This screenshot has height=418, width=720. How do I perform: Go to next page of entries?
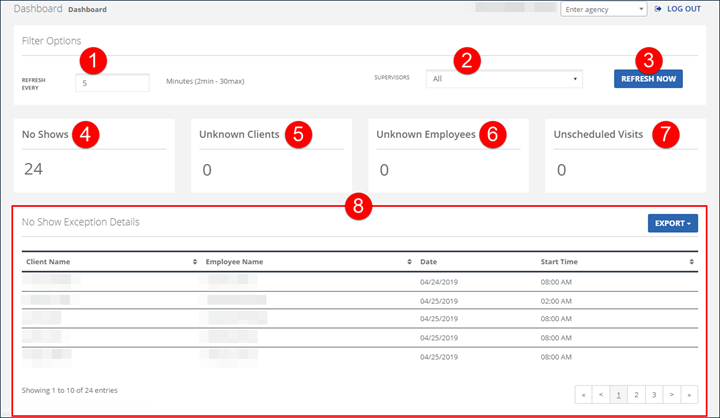pos(673,394)
